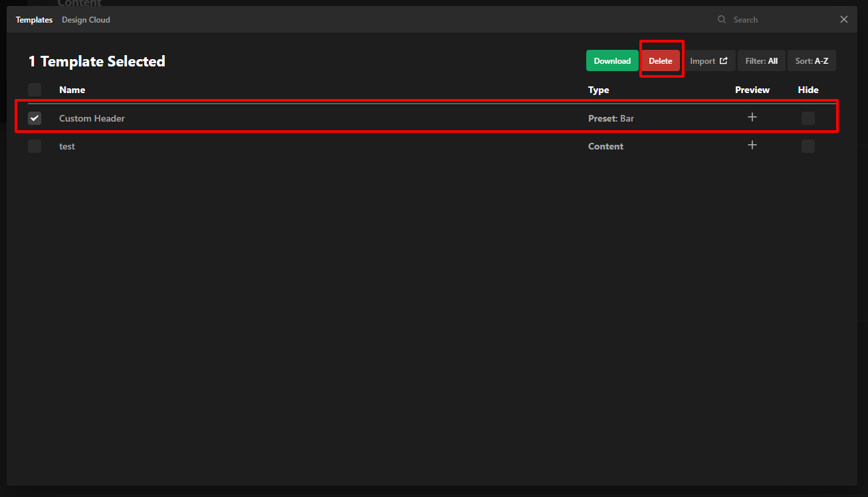The image size is (868, 497).
Task: Open the Sort: A-Z dropdown
Action: [812, 60]
